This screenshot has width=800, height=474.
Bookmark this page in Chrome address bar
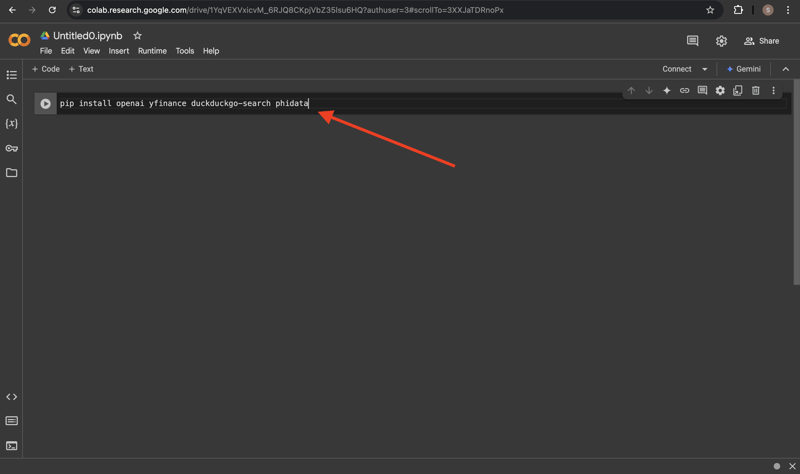(x=710, y=10)
